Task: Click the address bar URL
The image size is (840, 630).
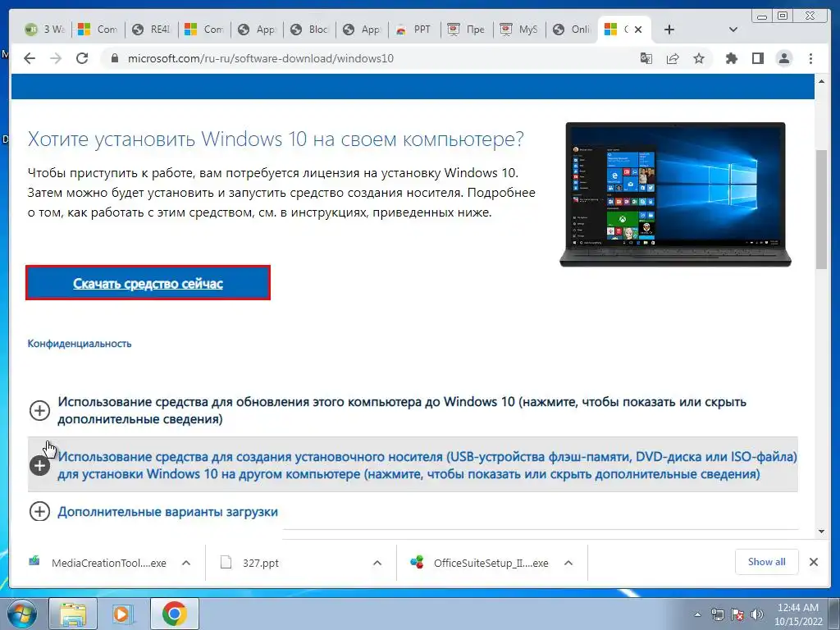Action: coord(260,58)
